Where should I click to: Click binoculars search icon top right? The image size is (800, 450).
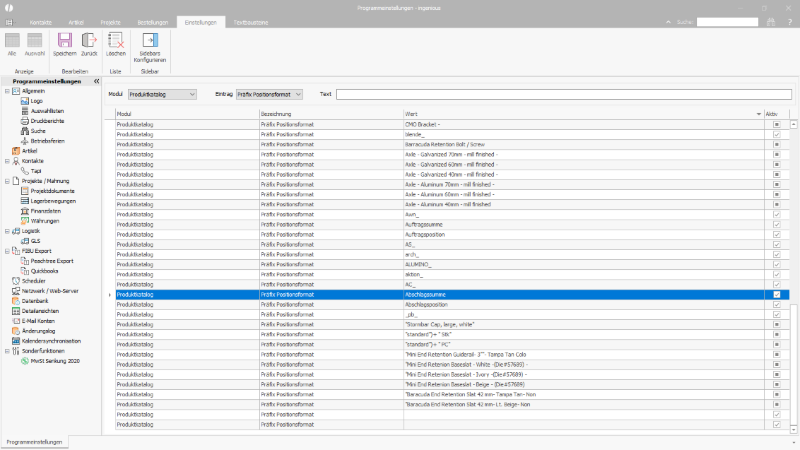(771, 22)
